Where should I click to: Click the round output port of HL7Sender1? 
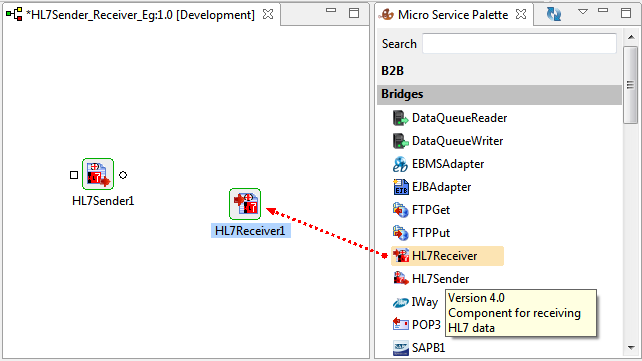pos(123,175)
